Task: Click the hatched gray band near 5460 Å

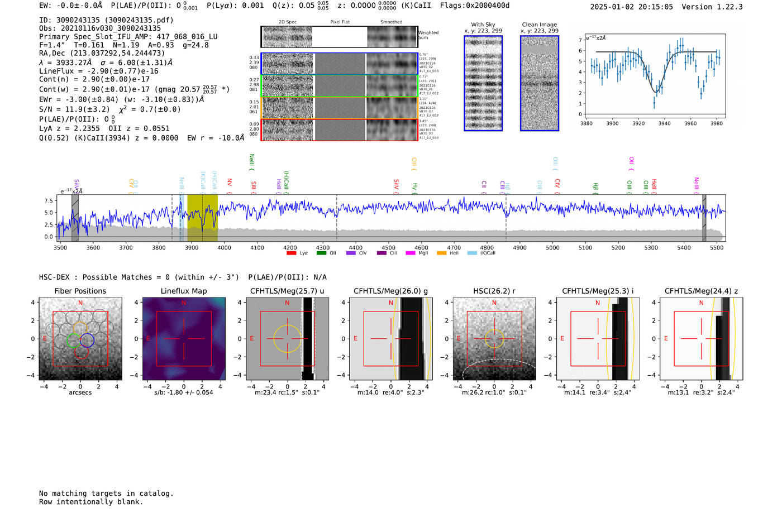Action: [704, 218]
